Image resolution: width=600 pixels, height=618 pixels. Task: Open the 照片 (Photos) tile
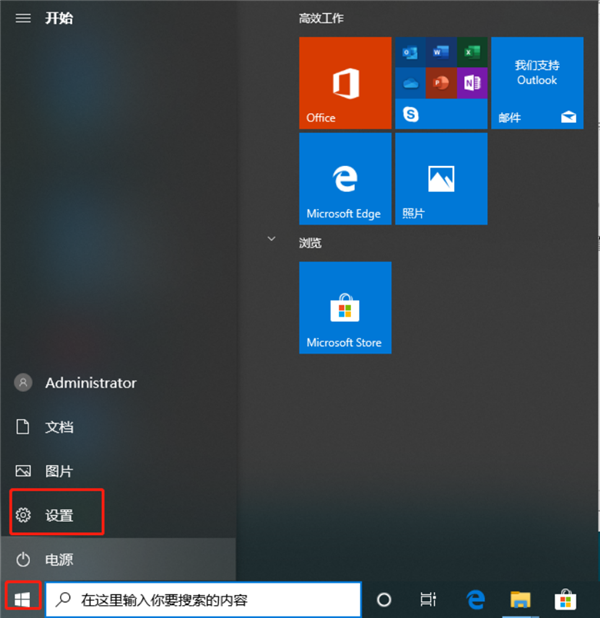441,179
